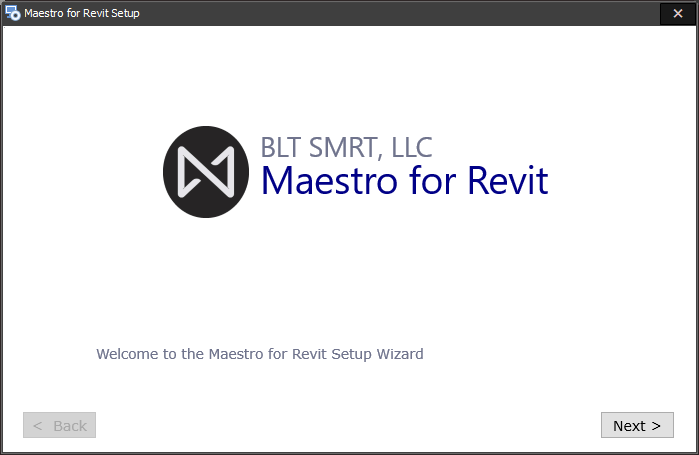This screenshot has height=455, width=699.
Task: Click the 'Maestro for Revit' product heading
Action: tap(404, 182)
